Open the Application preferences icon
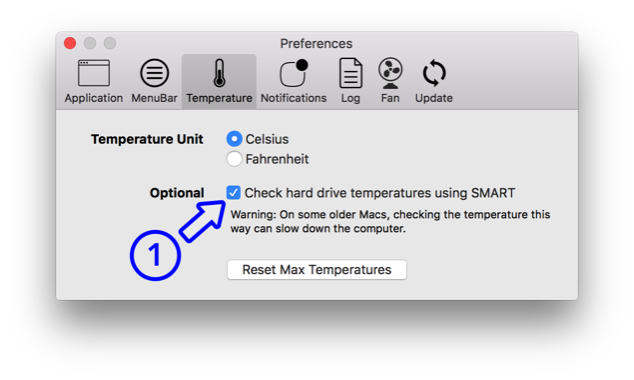This screenshot has width=634, height=380. [94, 73]
